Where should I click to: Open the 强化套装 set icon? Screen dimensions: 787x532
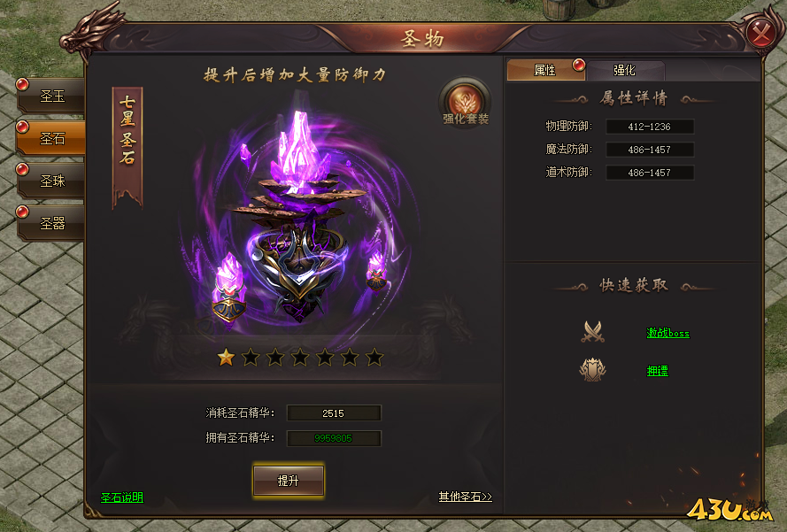click(x=465, y=103)
